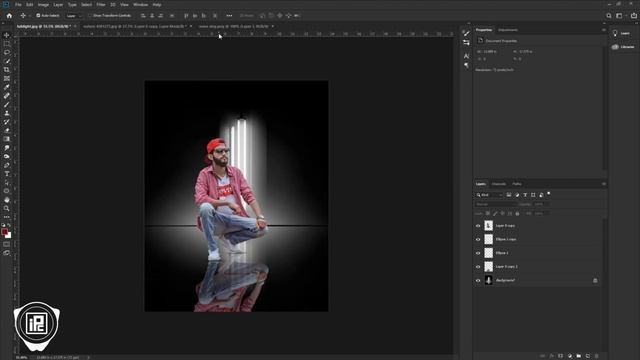
Task: Switch to the second document tab
Action: pos(135,26)
